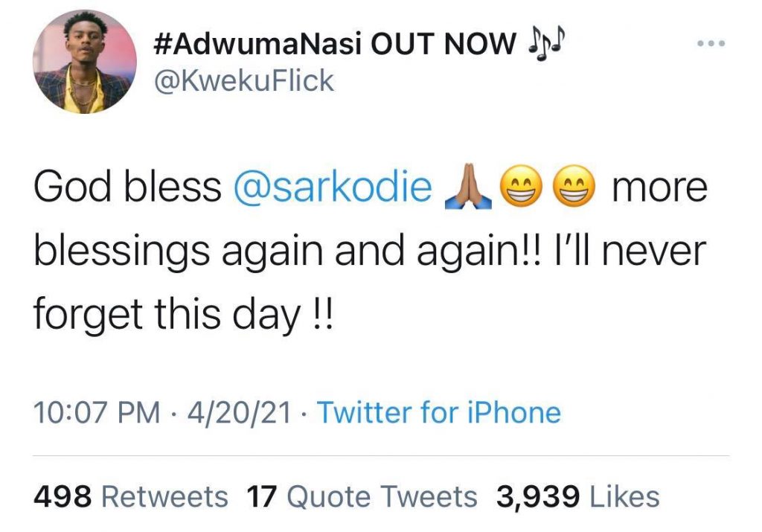
Task: Click "God bless" at the tweet start
Action: pos(127,187)
